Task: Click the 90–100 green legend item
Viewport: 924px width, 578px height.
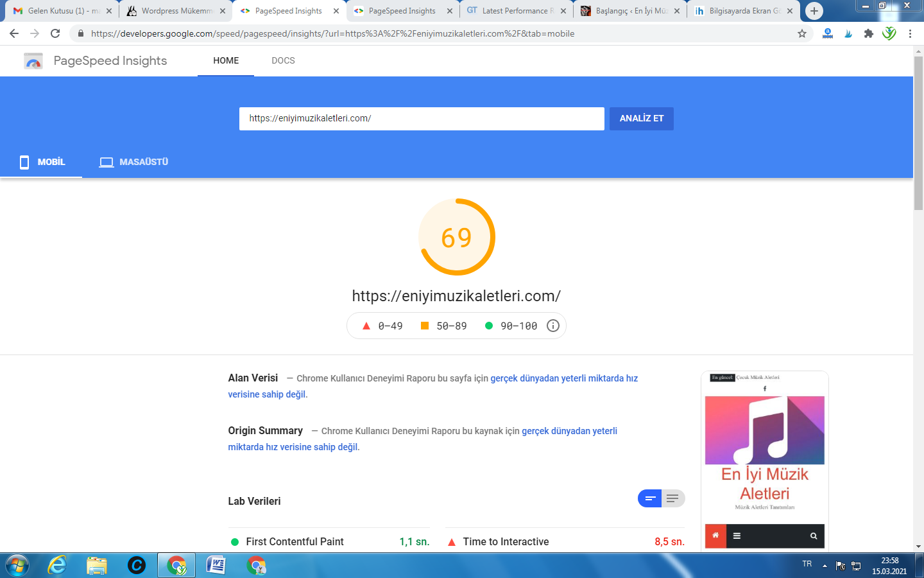Action: (511, 326)
